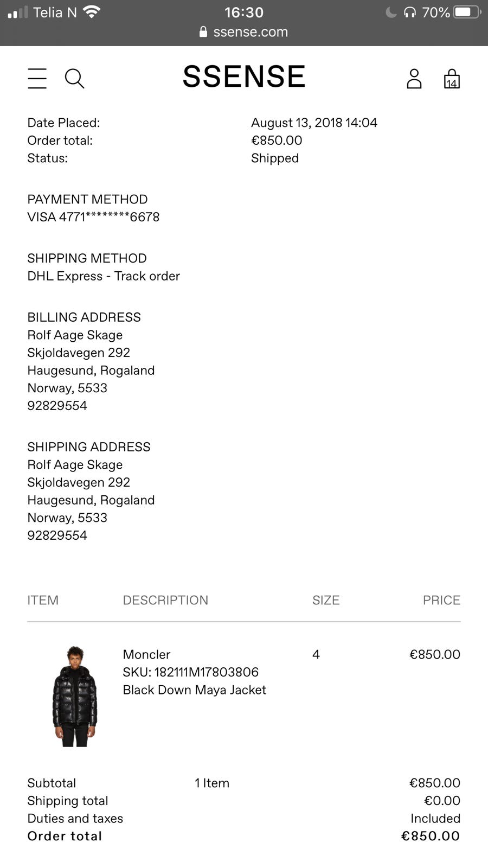
Task: Open the account profile icon
Action: coord(414,79)
